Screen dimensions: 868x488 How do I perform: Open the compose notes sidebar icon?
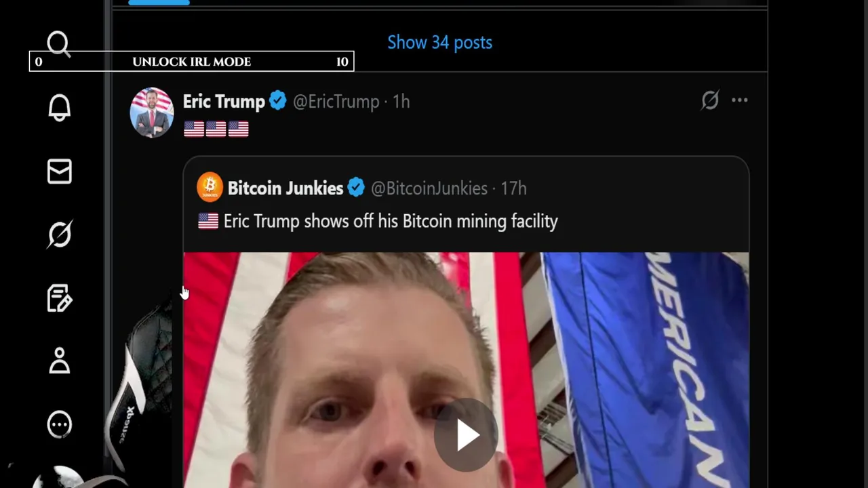59,298
